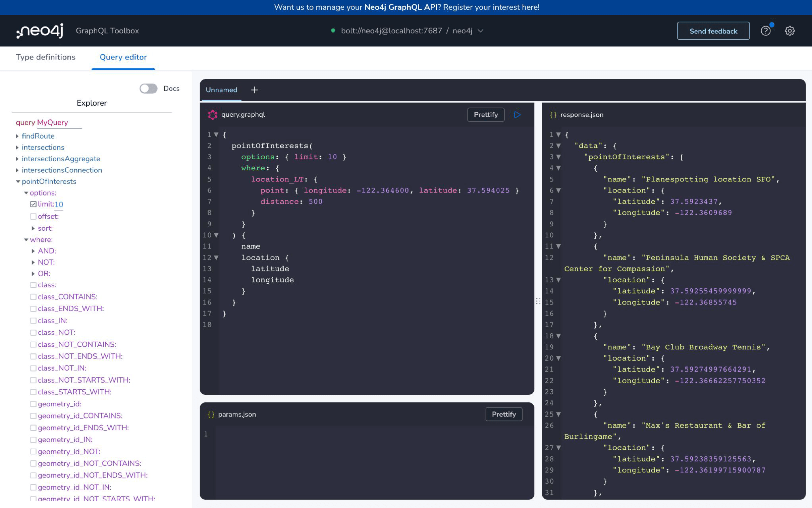812x508 pixels.
Task: Check class_ENDS_WITH checkbox
Action: point(33,309)
